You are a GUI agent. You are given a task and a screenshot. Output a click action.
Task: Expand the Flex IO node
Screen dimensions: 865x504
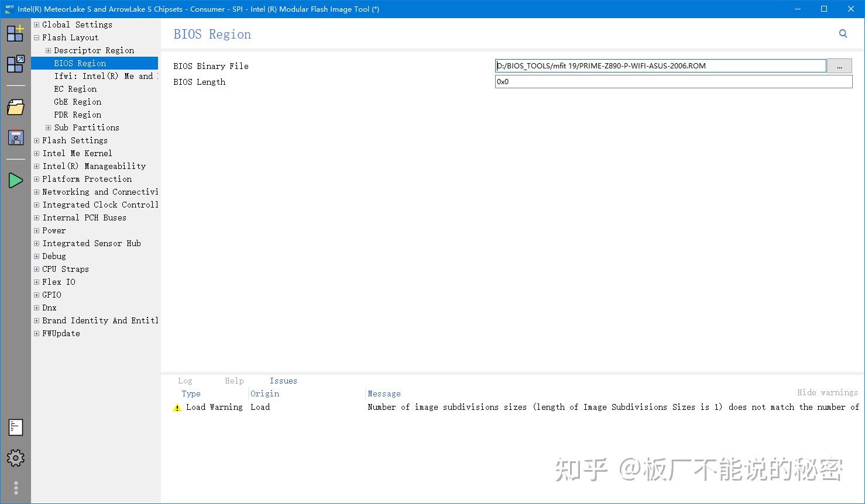tap(37, 282)
